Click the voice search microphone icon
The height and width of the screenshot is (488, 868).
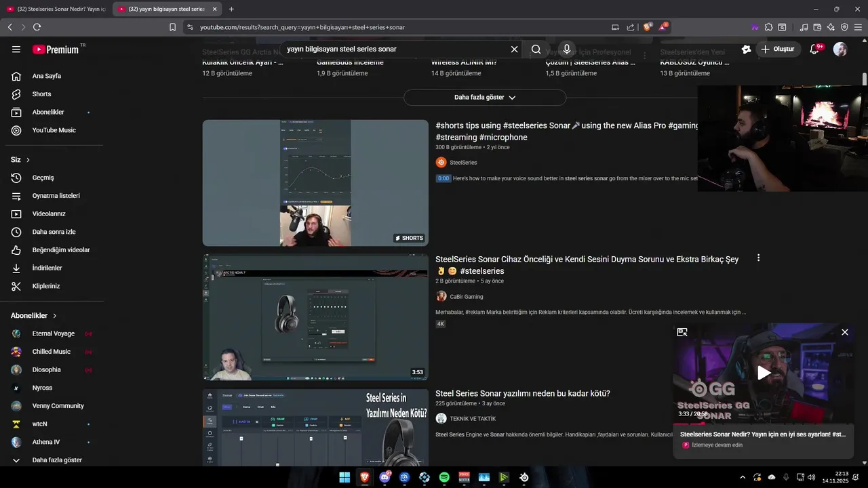click(567, 49)
